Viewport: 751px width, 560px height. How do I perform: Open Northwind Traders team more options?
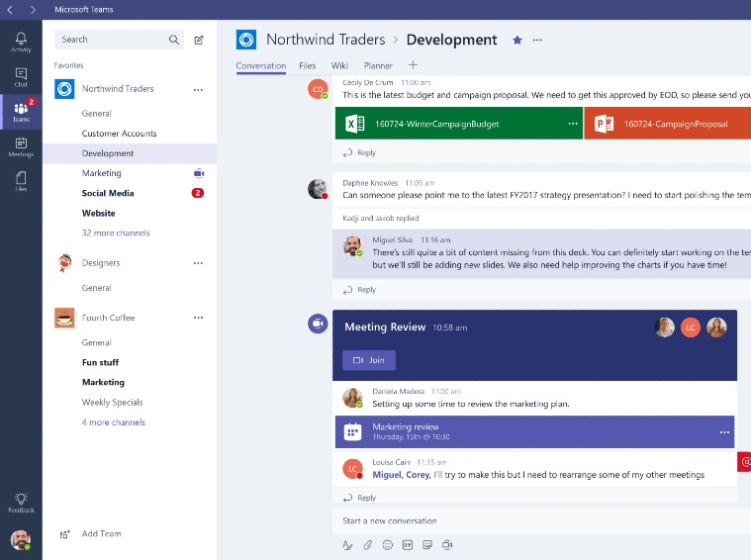[198, 90]
